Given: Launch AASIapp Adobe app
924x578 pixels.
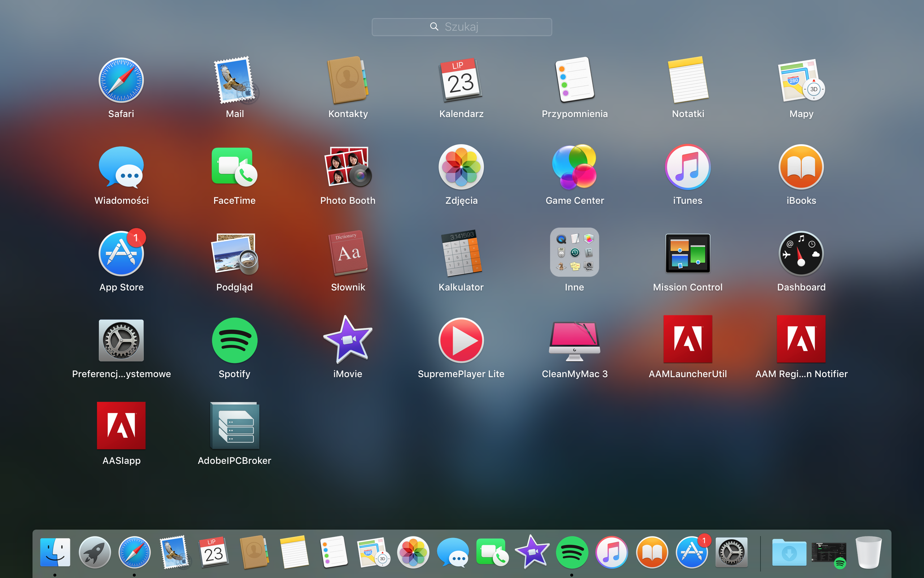Looking at the screenshot, I should pyautogui.click(x=121, y=426).
